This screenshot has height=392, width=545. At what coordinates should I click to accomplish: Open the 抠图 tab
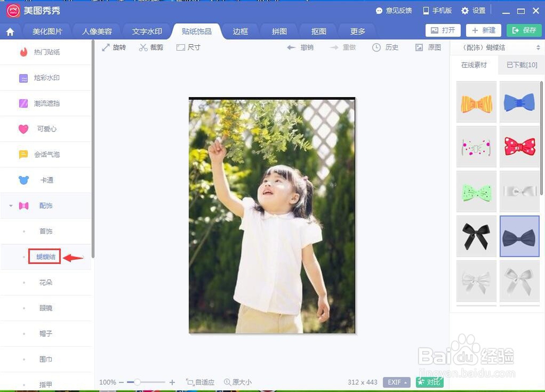318,31
